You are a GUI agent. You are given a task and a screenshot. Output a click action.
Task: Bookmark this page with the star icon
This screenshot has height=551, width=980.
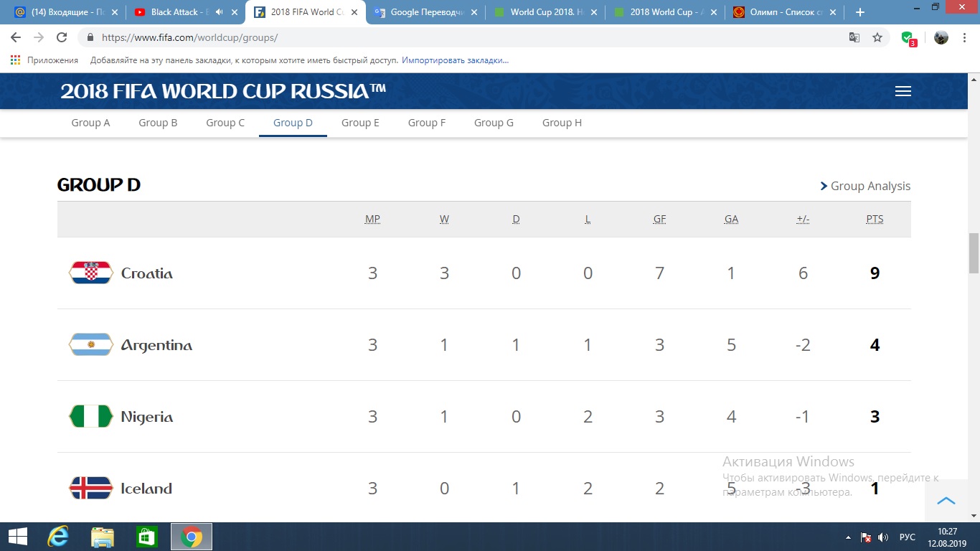(877, 37)
